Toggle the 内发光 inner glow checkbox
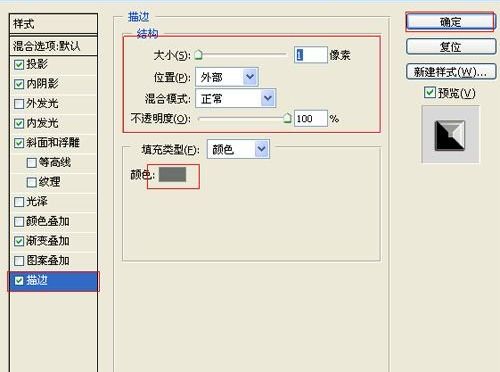The width and height of the screenshot is (500, 372). [x=19, y=123]
